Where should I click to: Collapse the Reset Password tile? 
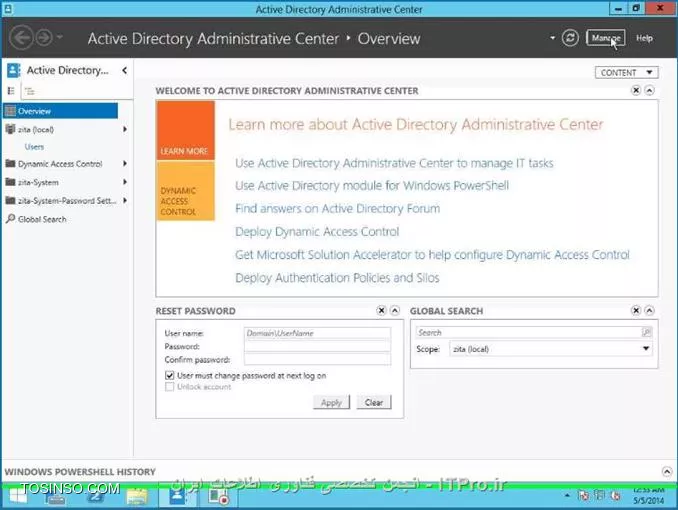(x=395, y=311)
